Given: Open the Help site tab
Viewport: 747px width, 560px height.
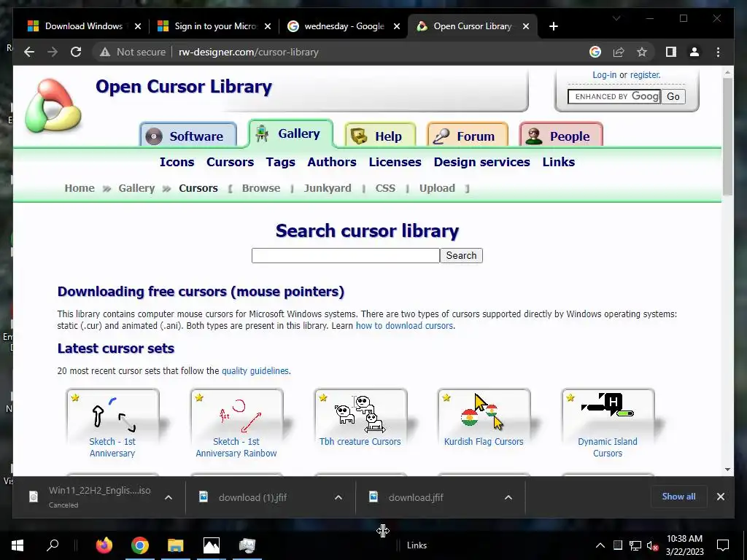Looking at the screenshot, I should [380, 136].
